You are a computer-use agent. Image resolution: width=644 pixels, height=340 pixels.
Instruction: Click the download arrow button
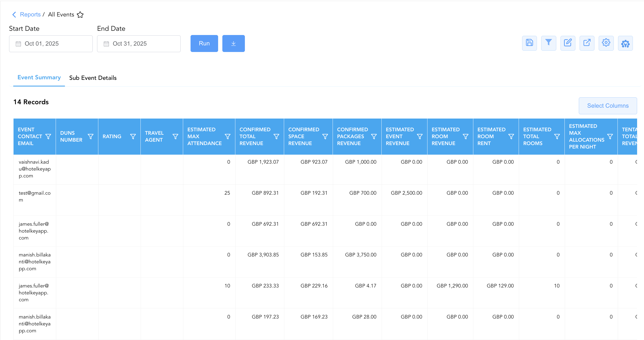point(233,43)
